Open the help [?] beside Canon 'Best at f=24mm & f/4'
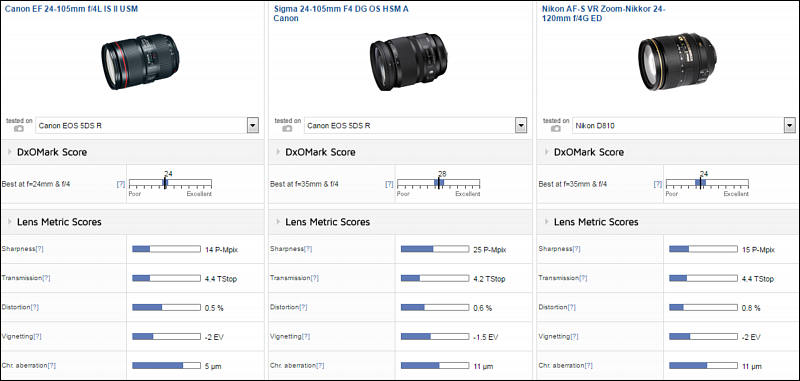Viewport: 800px width, 381px height. click(x=121, y=184)
